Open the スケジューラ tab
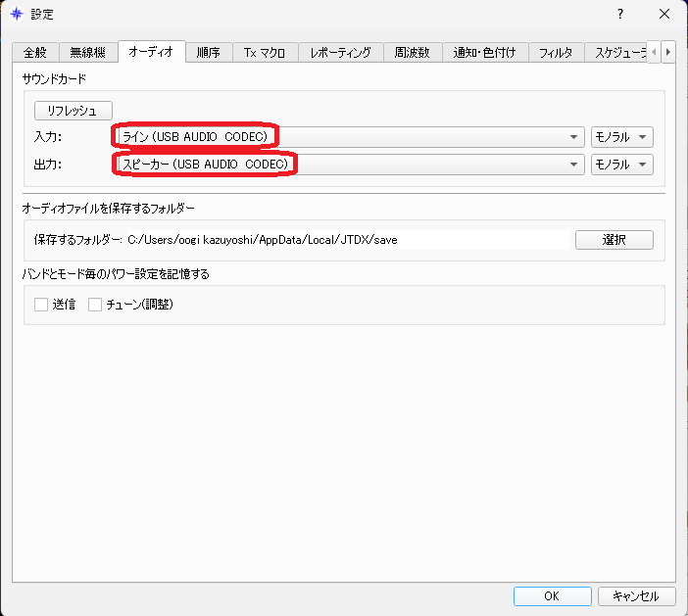Image resolution: width=688 pixels, height=616 pixels. click(x=615, y=53)
